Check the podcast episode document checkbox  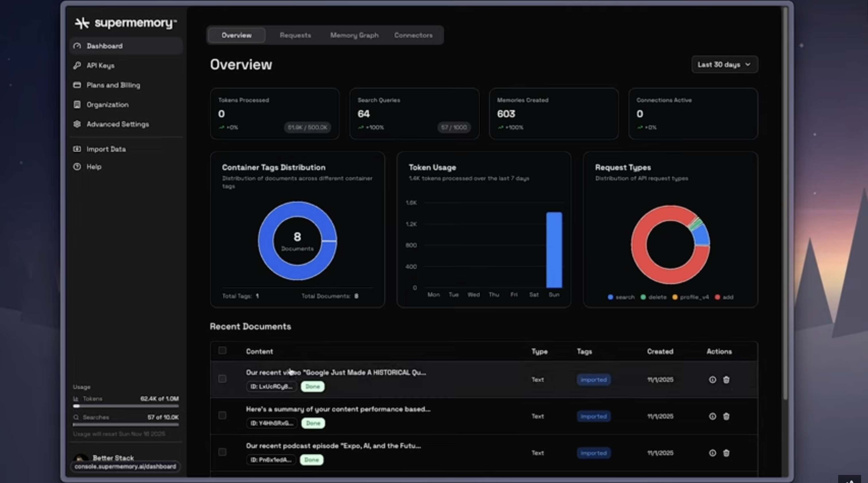coord(222,453)
